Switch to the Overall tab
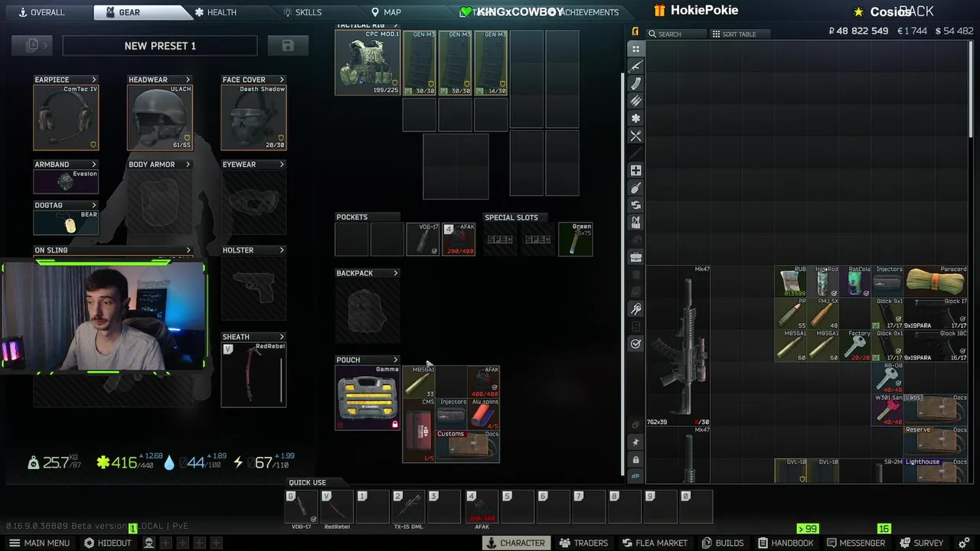The width and height of the screenshot is (980, 551). coord(42,12)
